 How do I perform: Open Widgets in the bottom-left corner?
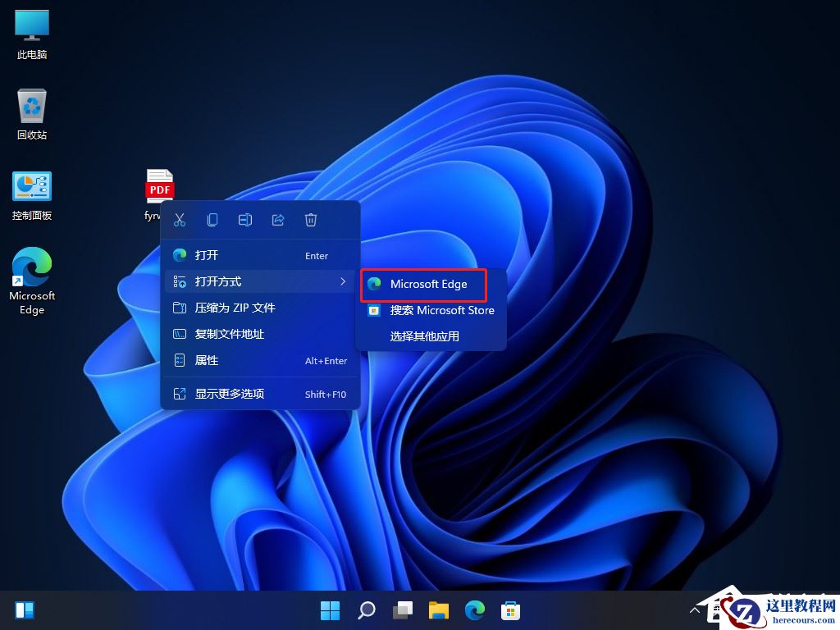point(25,609)
